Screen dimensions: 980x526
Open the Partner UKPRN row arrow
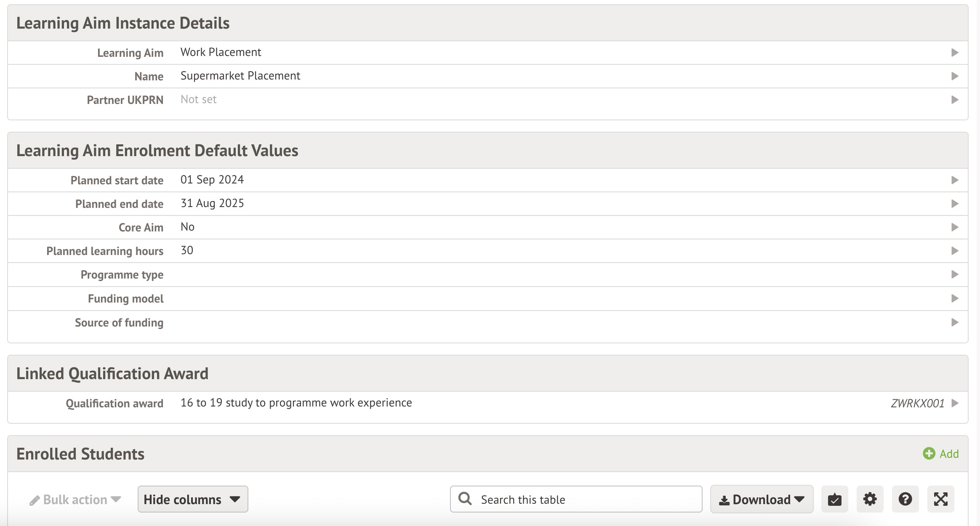[955, 100]
